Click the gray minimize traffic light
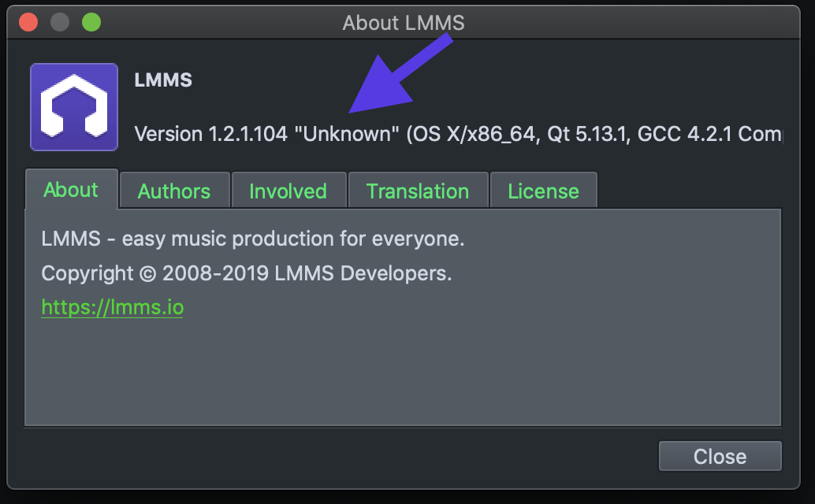 click(x=60, y=22)
